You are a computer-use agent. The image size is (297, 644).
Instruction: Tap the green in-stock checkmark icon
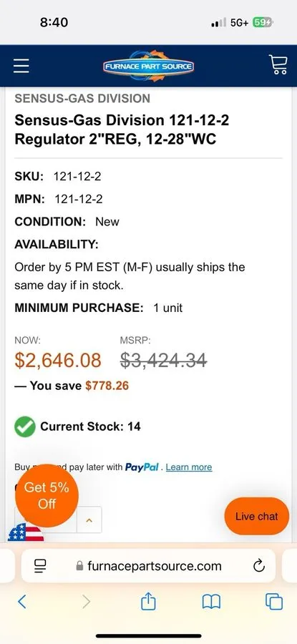[x=24, y=426]
